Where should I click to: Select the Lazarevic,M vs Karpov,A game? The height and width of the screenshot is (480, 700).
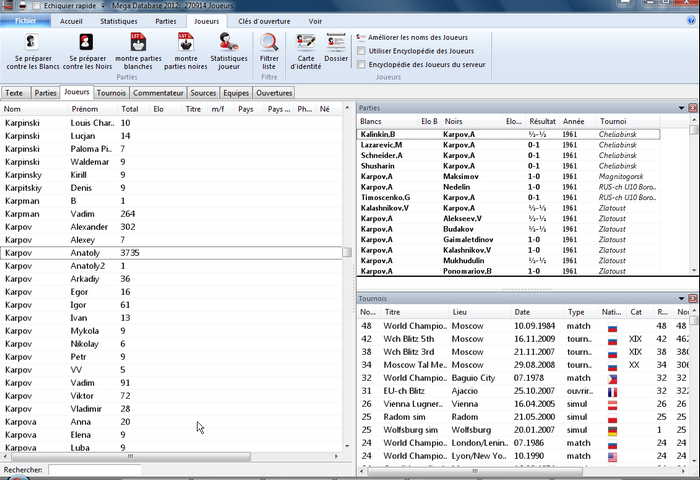pos(508,145)
